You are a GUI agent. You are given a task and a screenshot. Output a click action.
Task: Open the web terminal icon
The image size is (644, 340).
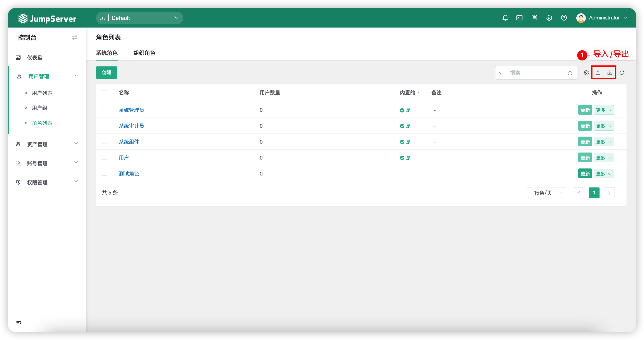click(x=519, y=18)
